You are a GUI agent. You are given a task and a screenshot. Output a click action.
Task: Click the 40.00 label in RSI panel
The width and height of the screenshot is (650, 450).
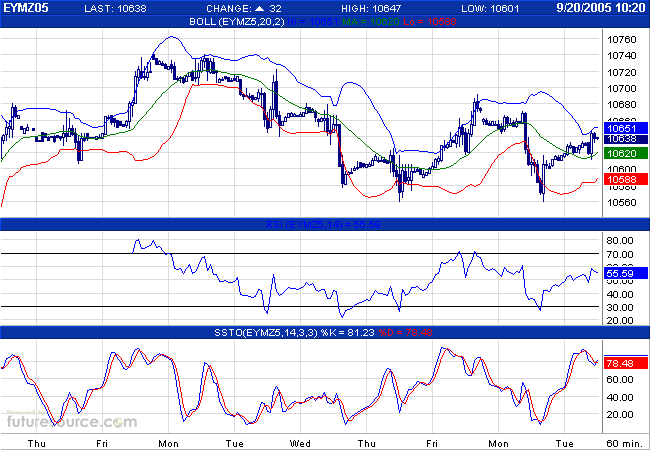[620, 295]
